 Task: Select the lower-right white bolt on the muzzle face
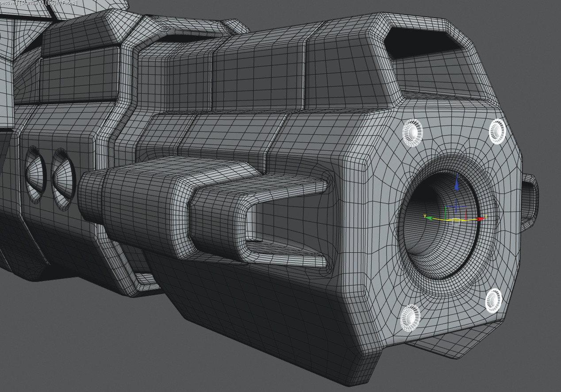coord(494,301)
